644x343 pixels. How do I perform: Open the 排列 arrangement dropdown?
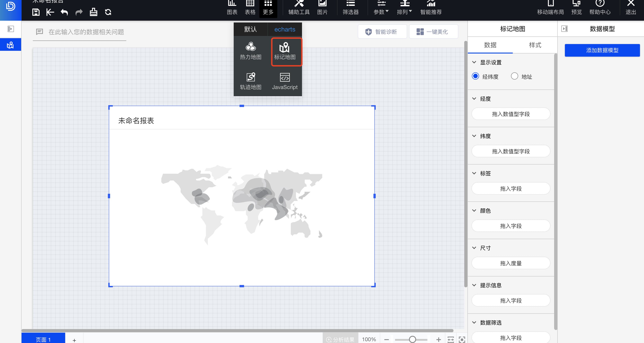[x=404, y=9]
